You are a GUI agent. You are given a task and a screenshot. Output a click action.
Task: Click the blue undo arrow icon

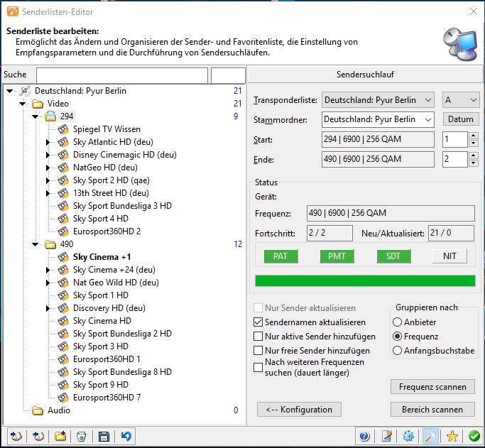click(126, 437)
